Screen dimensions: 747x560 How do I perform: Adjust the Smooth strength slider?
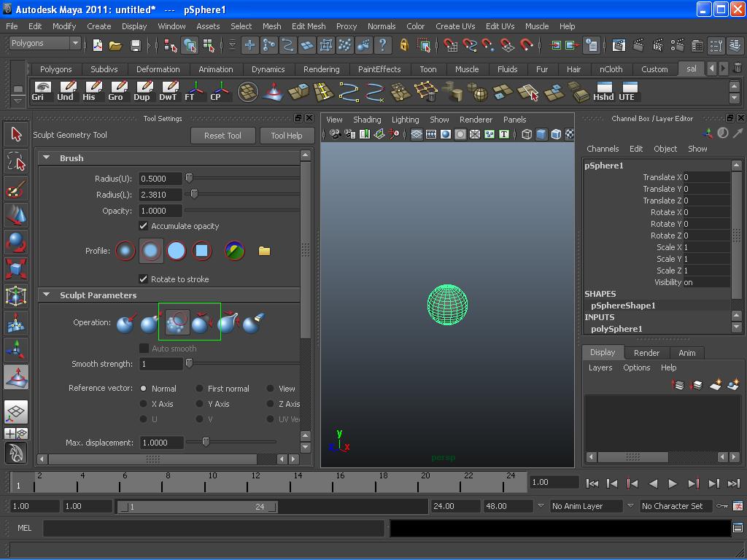click(x=189, y=363)
